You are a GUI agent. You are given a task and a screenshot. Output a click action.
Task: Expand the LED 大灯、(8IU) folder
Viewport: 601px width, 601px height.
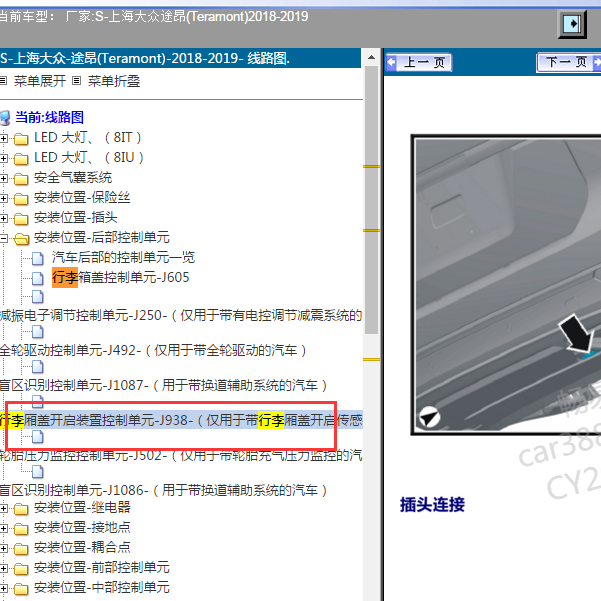(x=3, y=158)
